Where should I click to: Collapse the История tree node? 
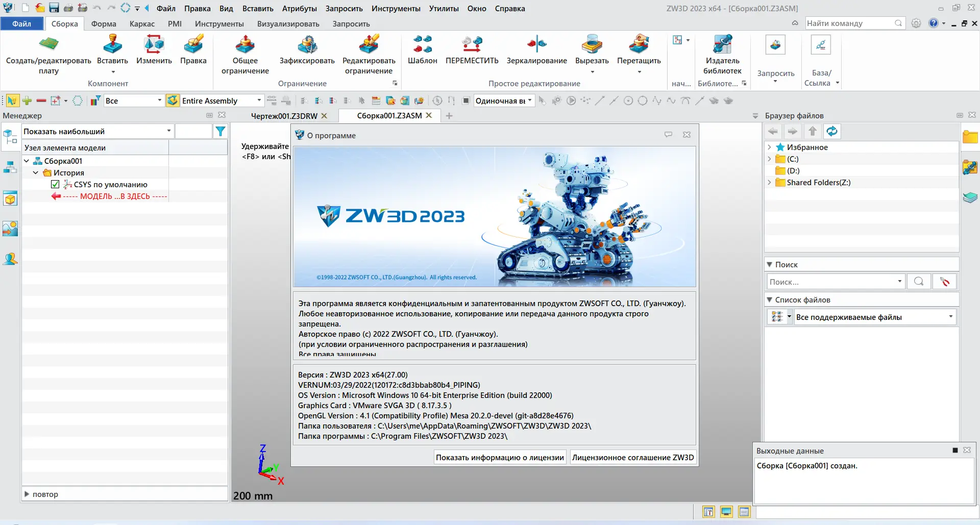click(x=36, y=172)
